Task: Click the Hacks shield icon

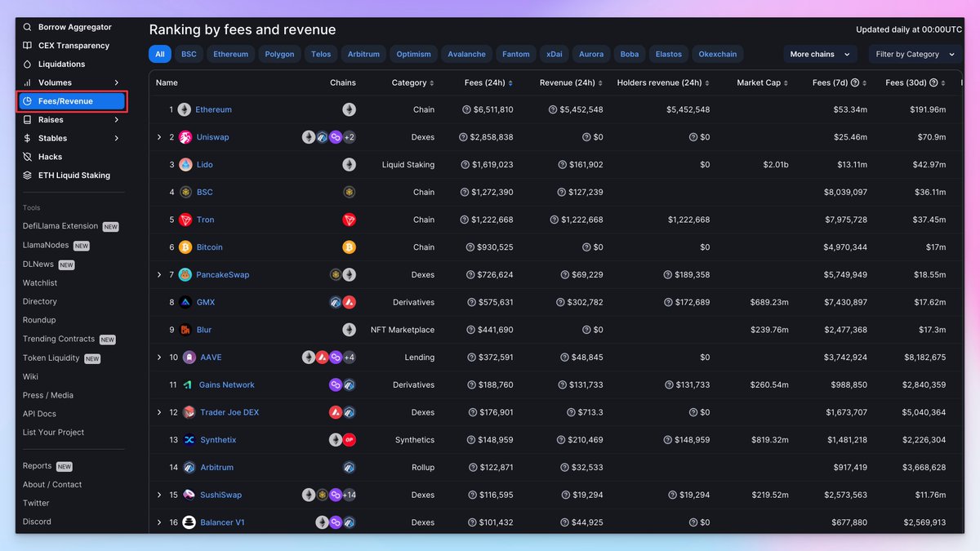Action: click(27, 157)
